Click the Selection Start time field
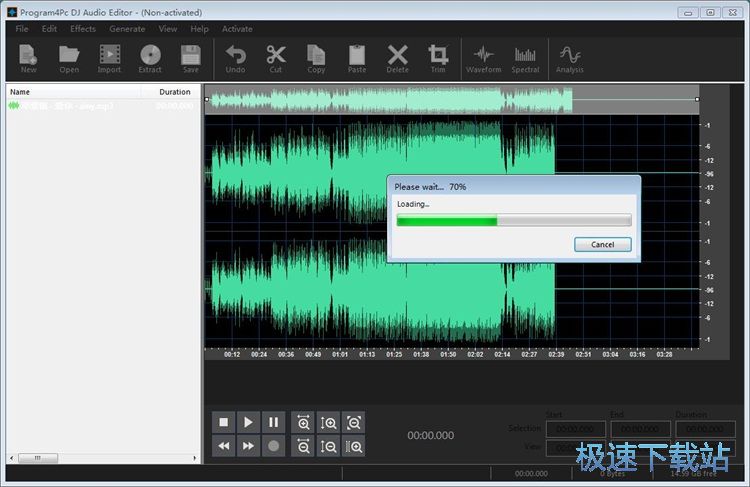 pyautogui.click(x=574, y=429)
